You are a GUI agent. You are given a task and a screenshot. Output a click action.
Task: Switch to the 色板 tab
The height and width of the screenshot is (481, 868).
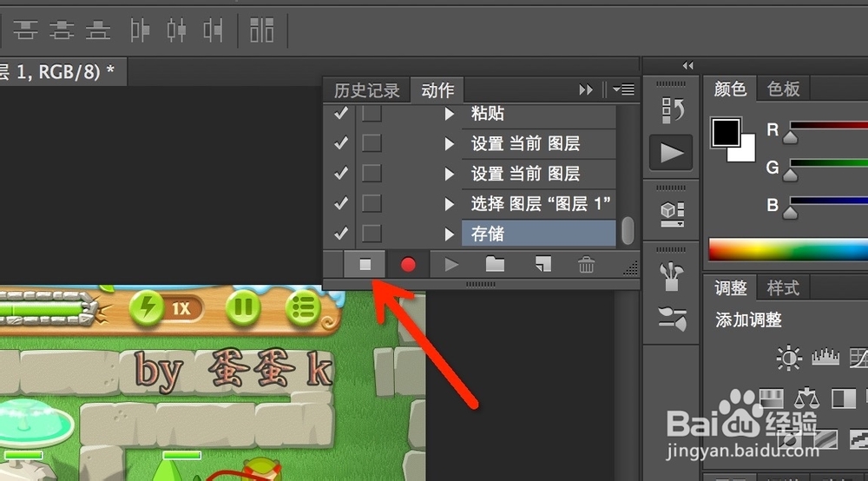click(x=783, y=89)
